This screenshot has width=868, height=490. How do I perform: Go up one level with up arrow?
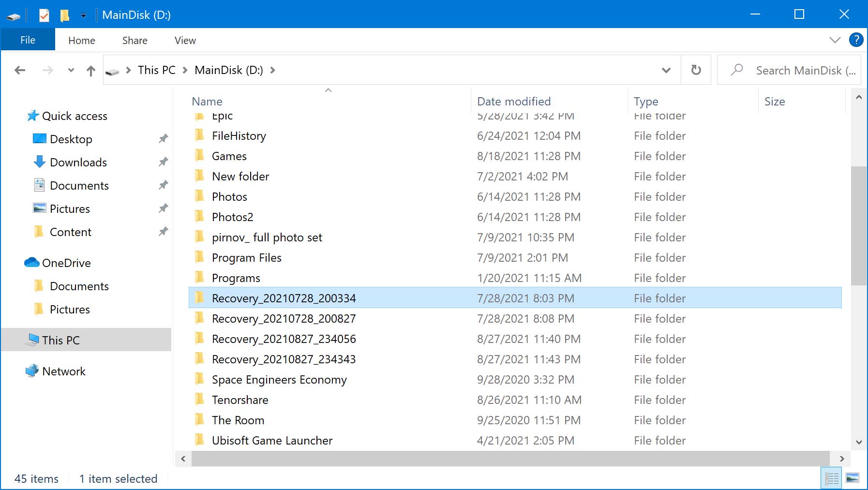pos(90,71)
